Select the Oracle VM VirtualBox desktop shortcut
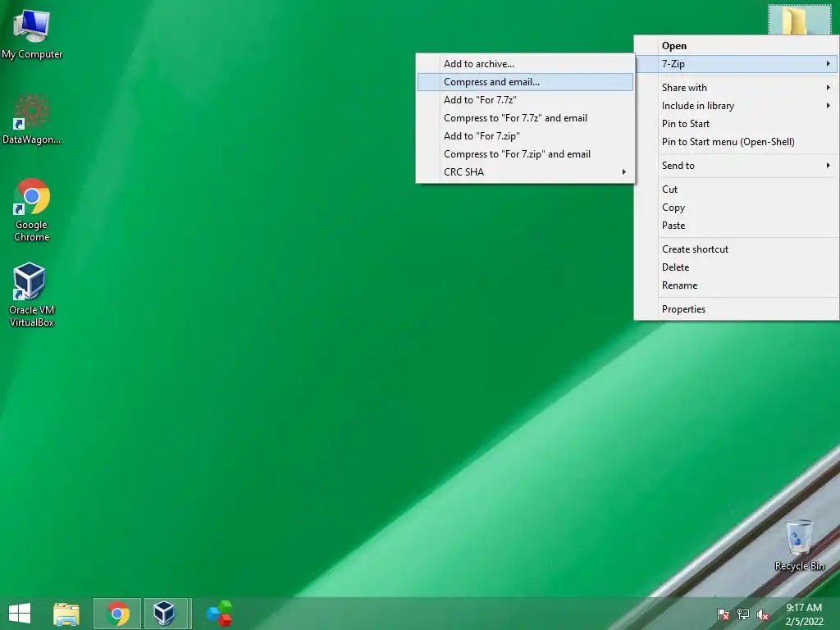This screenshot has width=840, height=630. tap(32, 294)
